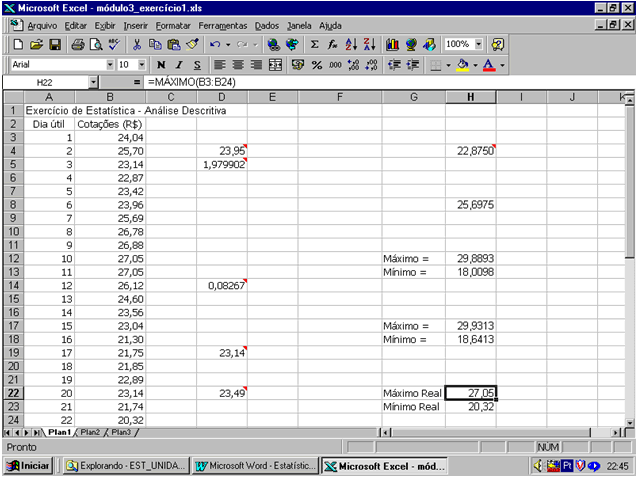Toggle Bold formatting
This screenshot has width=638, height=477.
point(161,65)
